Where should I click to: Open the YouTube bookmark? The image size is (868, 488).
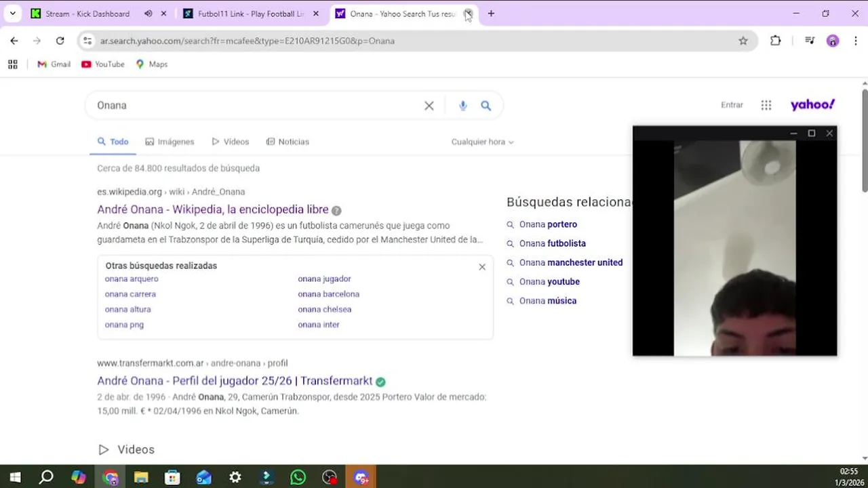click(x=103, y=64)
